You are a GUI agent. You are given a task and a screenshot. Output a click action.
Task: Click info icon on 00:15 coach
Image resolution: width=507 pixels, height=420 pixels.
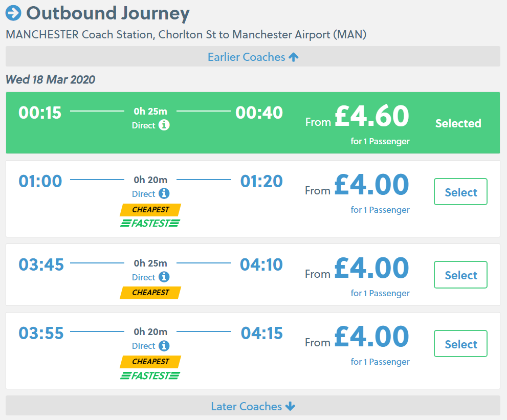(x=164, y=125)
